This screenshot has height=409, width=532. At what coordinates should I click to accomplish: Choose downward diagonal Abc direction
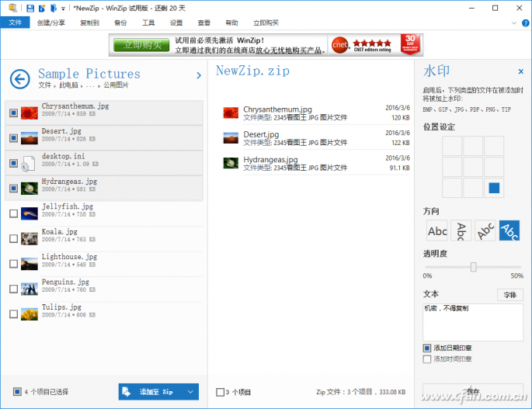point(509,230)
